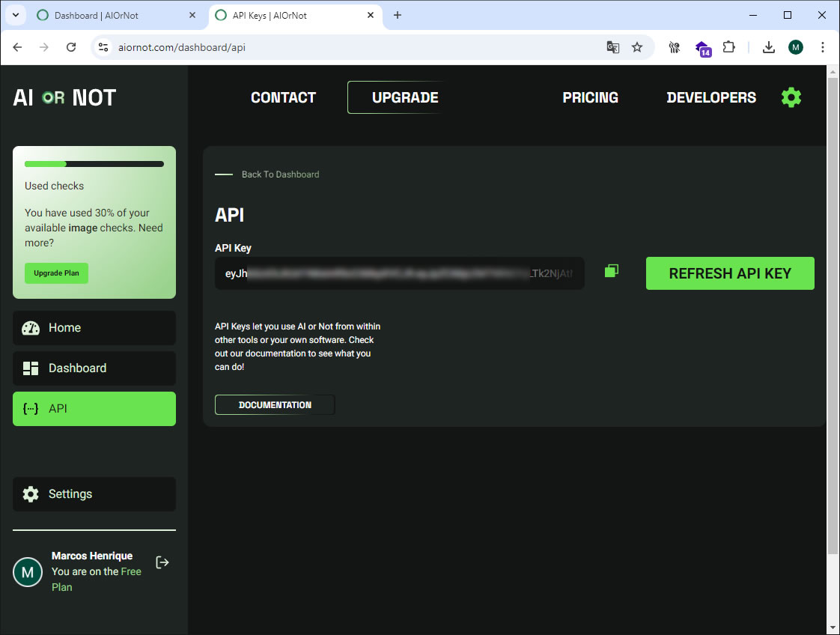Viewport: 840px width, 635px height.
Task: Go to Home in the sidebar
Action: click(x=94, y=328)
